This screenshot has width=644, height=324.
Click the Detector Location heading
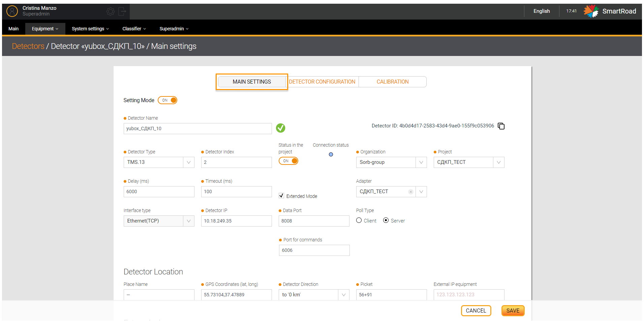point(153,272)
